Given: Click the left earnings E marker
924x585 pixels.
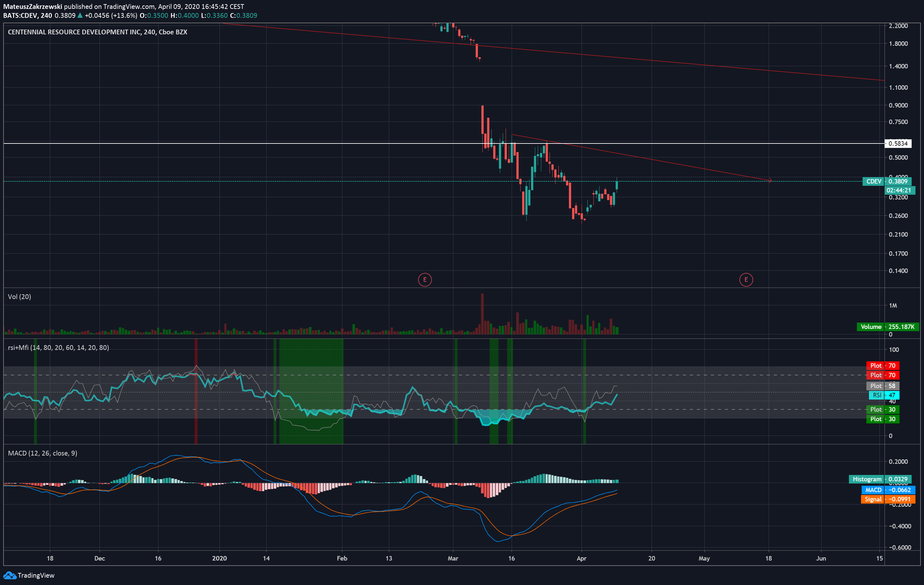Looking at the screenshot, I should pyautogui.click(x=425, y=280).
